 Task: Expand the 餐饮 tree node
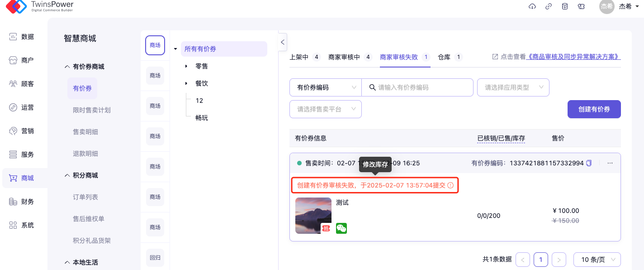[186, 84]
